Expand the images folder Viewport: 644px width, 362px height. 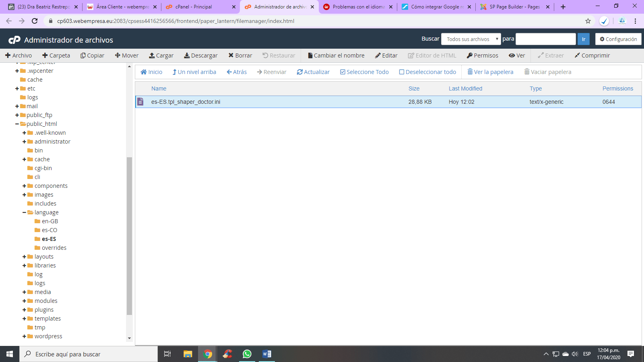point(24,195)
